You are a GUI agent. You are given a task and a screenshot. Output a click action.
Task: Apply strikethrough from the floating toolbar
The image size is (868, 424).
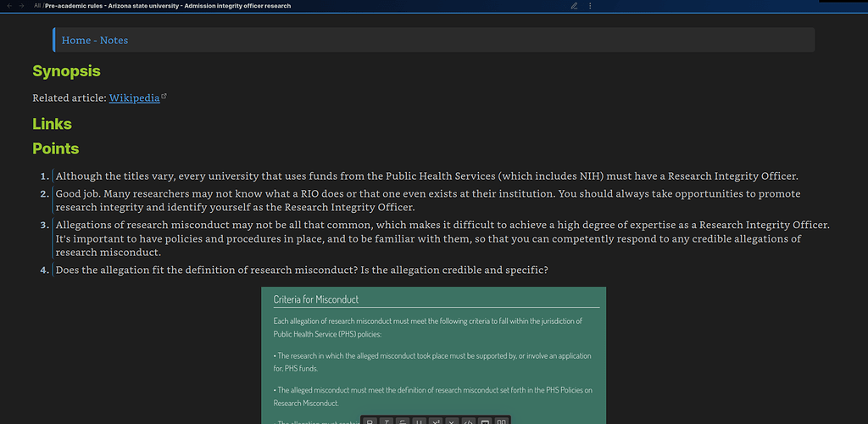[403, 421]
